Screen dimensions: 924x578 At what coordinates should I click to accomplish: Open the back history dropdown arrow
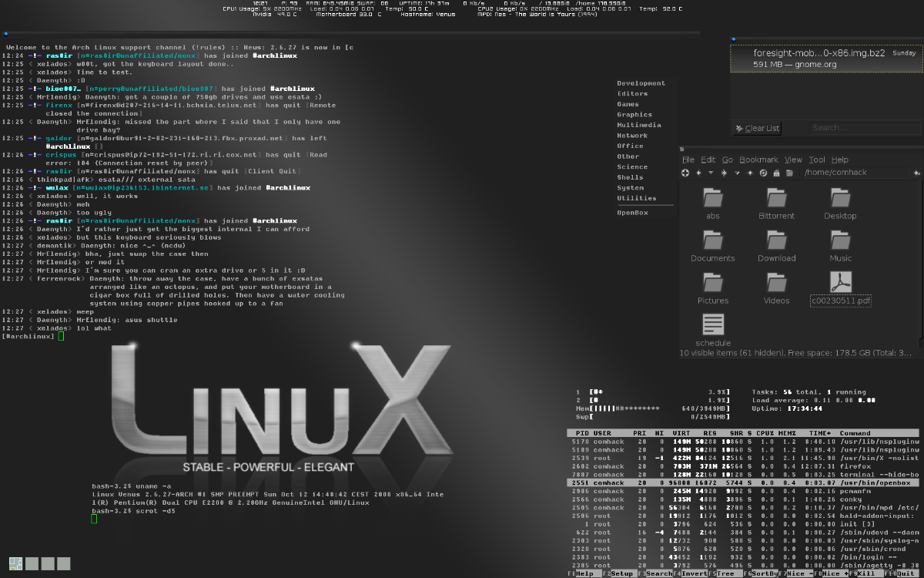(x=711, y=173)
